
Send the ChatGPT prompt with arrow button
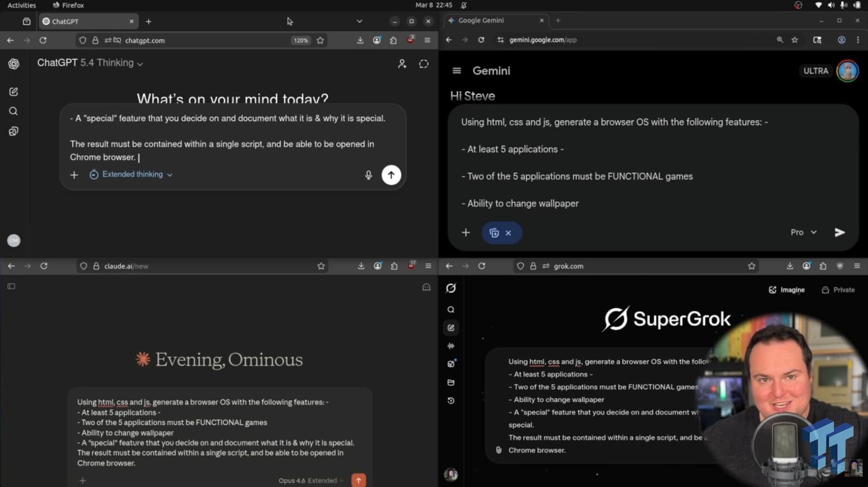click(391, 175)
